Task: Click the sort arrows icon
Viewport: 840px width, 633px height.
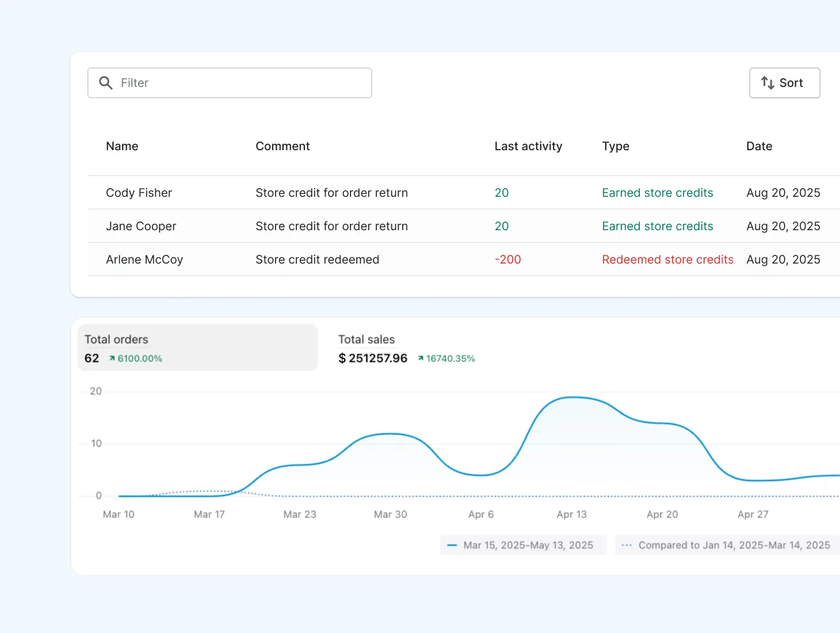Action: pos(768,83)
